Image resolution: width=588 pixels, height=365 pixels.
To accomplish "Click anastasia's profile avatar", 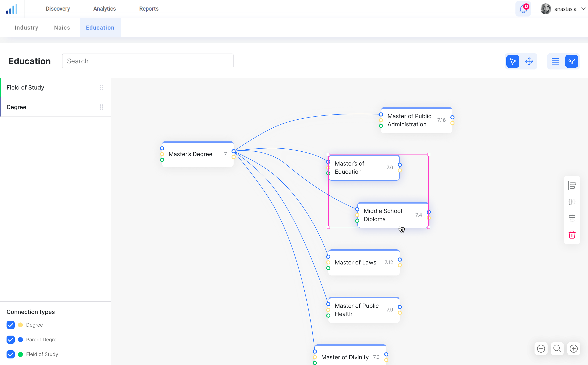I will (x=546, y=9).
